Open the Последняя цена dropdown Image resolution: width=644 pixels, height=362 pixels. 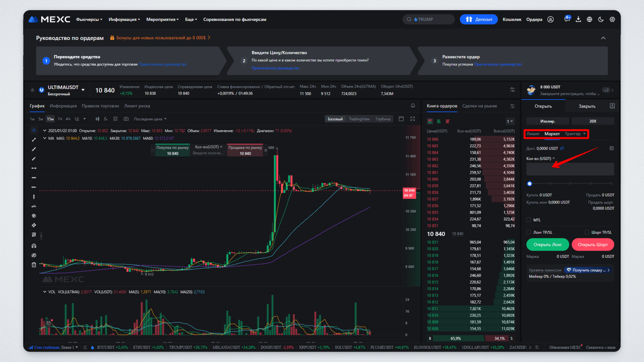[x=150, y=119]
